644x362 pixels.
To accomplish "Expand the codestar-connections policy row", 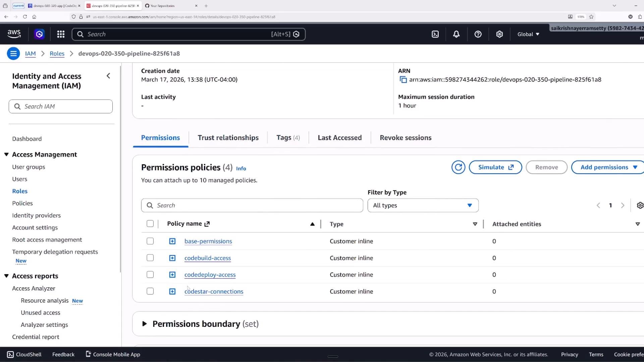I will 172,292.
